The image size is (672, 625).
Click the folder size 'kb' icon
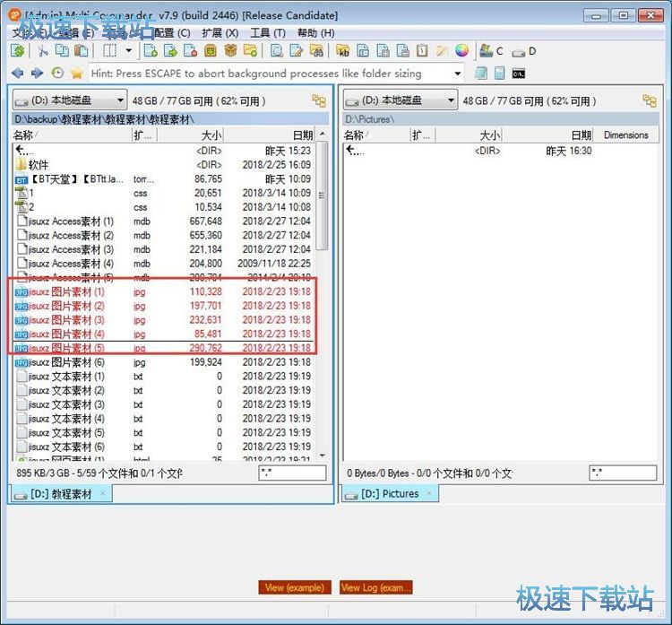tap(343, 51)
